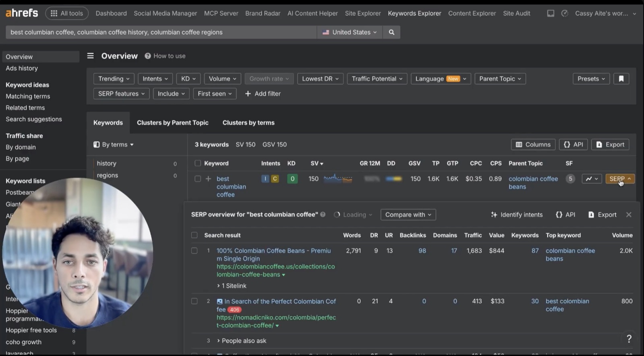Click the icon beside the monitor icon
Viewport: 644px width, 356px height.
pyautogui.click(x=565, y=13)
